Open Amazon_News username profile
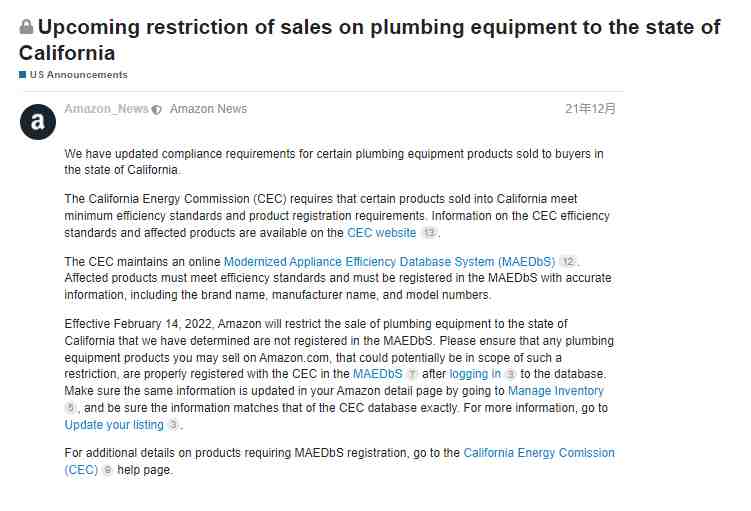The height and width of the screenshot is (511, 751). (x=106, y=109)
